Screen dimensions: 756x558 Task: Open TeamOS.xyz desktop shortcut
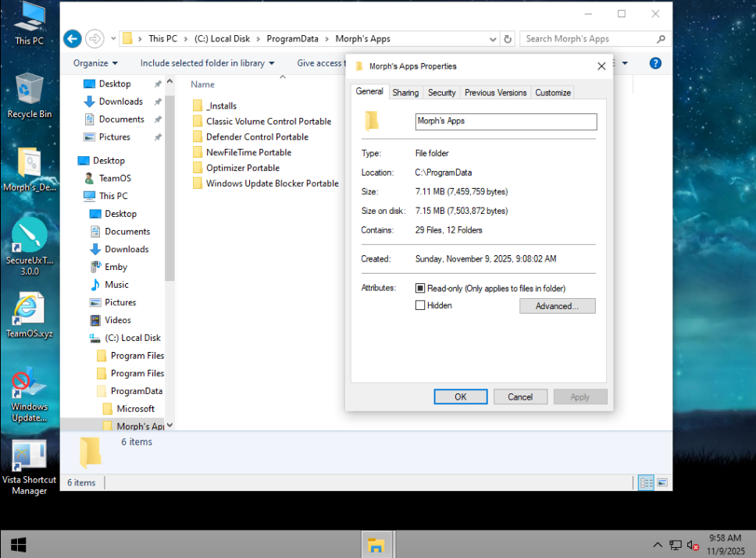click(x=30, y=315)
